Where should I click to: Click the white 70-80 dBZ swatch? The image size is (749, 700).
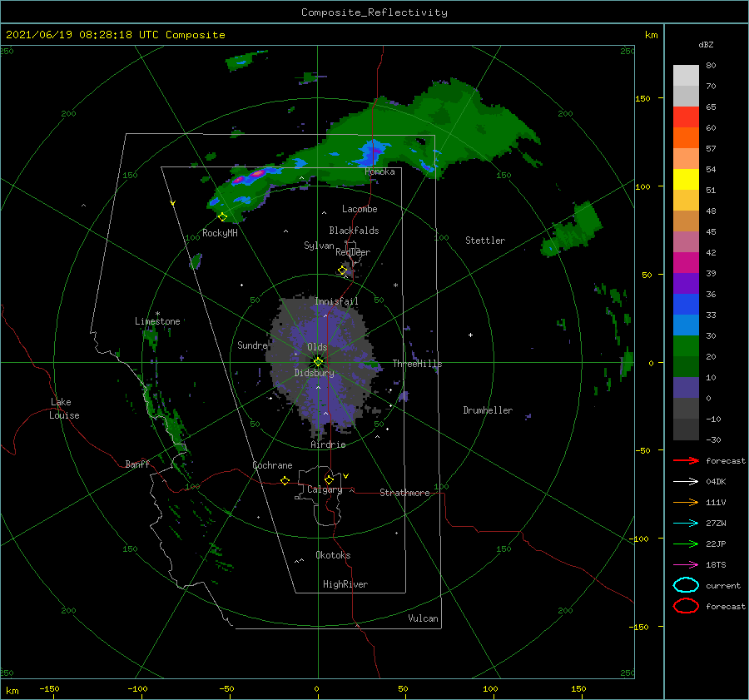[686, 75]
